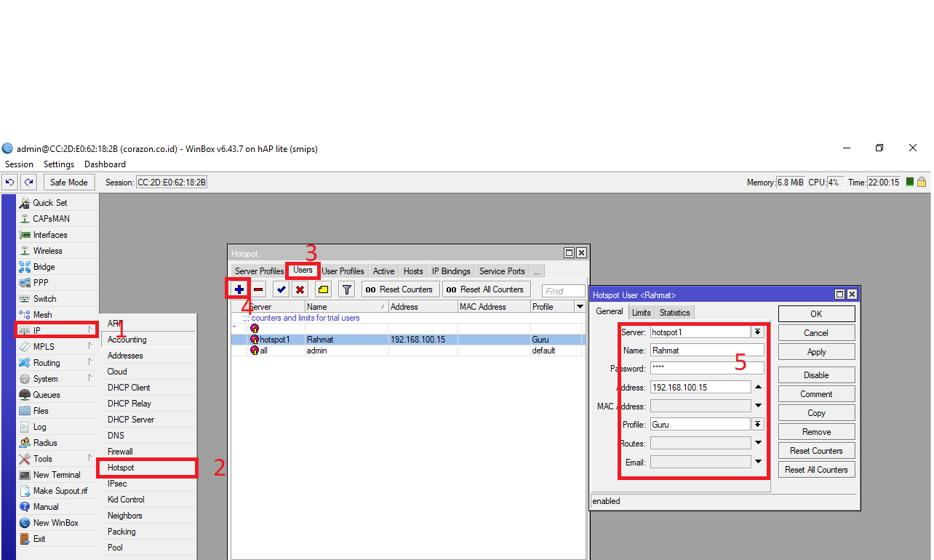The height and width of the screenshot is (560, 934).
Task: Click the red cross disable icon
Action: click(300, 289)
